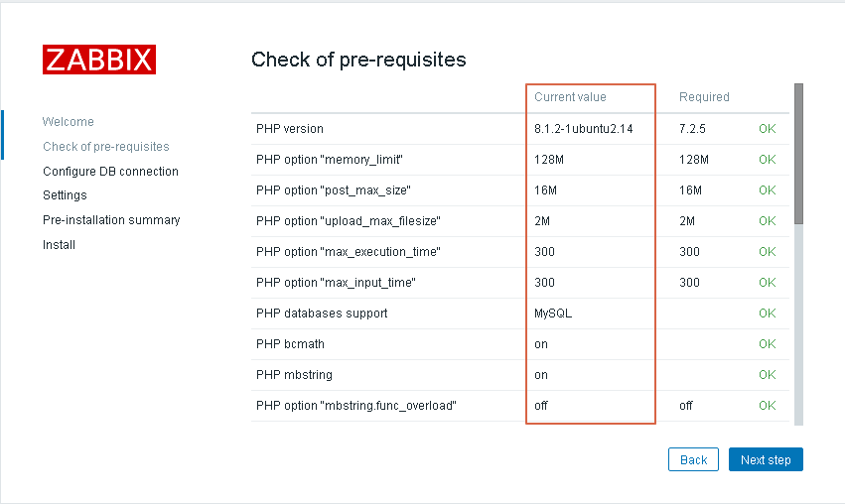Click the PHP option mbstring.func_overload row
845x504 pixels.
click(x=520, y=406)
